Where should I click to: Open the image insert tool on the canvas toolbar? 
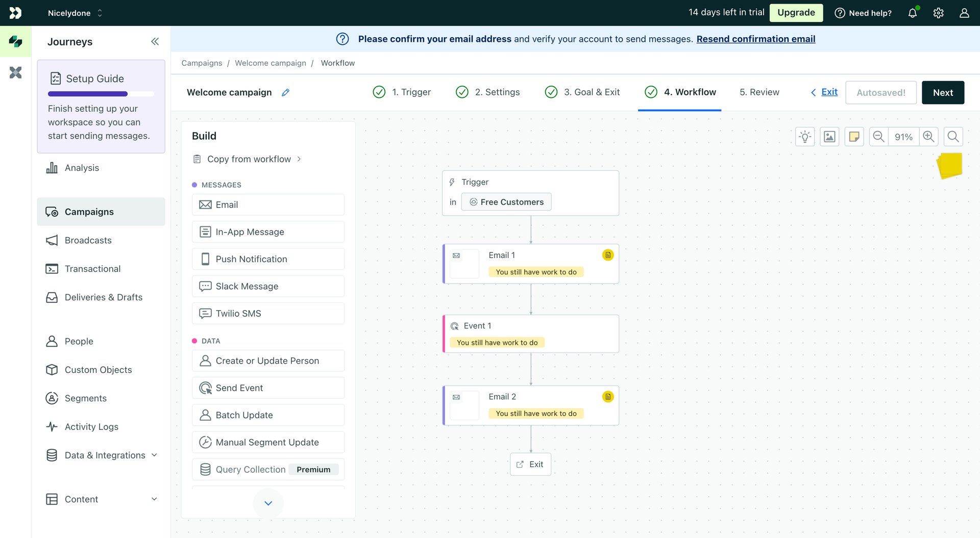click(x=829, y=136)
